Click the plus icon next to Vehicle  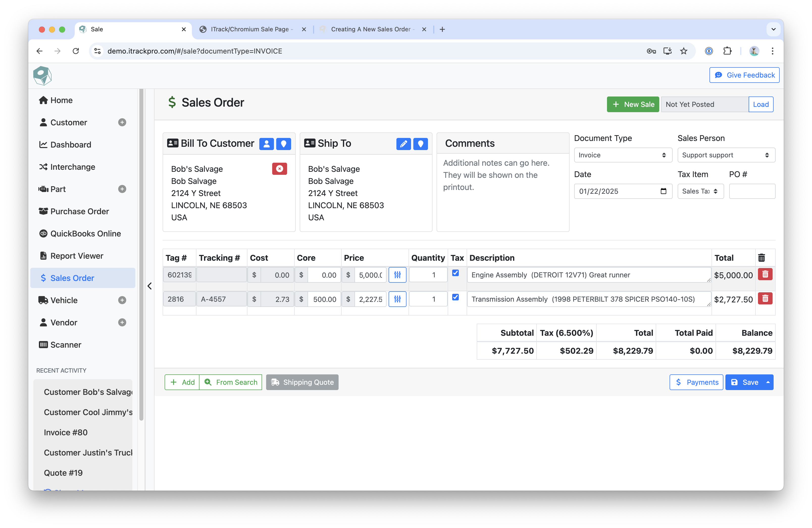click(x=122, y=300)
